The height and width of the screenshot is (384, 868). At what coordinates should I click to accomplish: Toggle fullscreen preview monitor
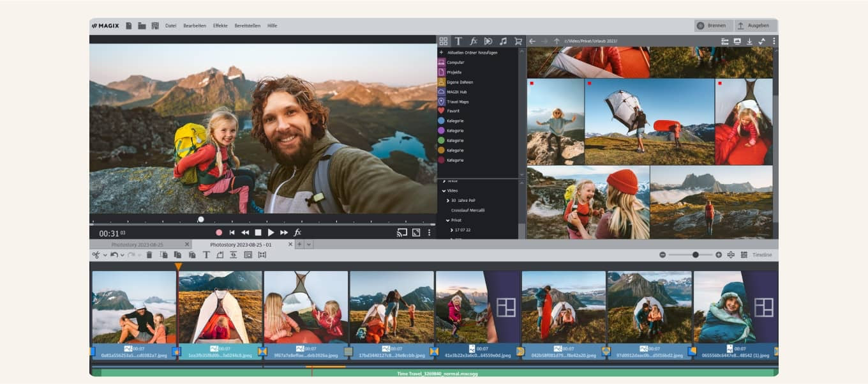(416, 233)
